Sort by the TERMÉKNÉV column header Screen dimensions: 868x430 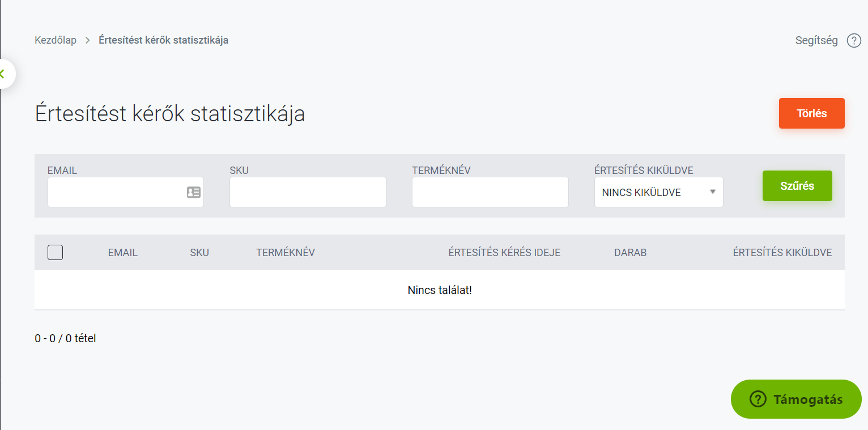pyautogui.click(x=286, y=253)
